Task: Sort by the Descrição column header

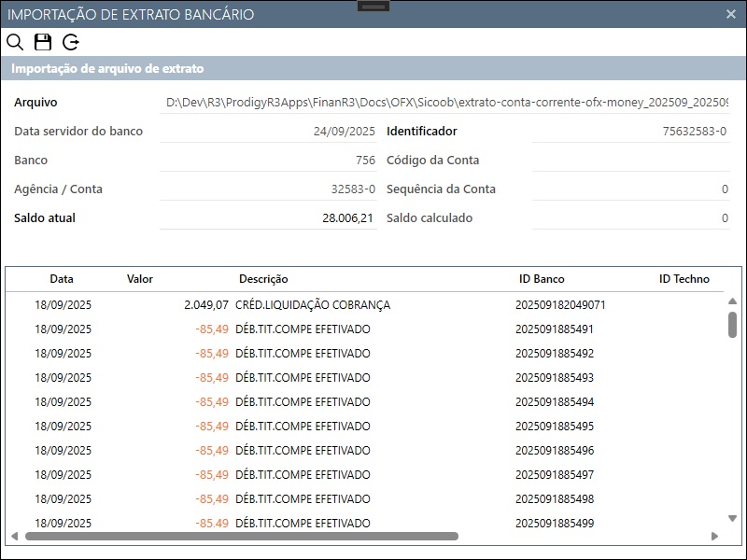Action: click(x=263, y=279)
